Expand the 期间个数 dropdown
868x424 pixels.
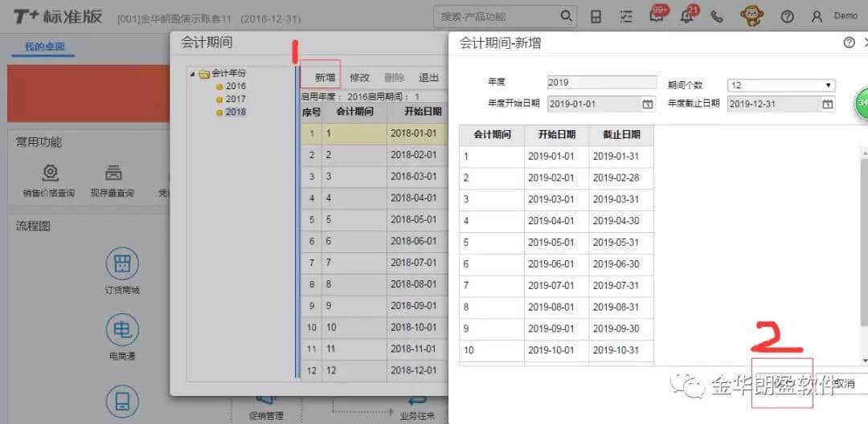(x=828, y=85)
